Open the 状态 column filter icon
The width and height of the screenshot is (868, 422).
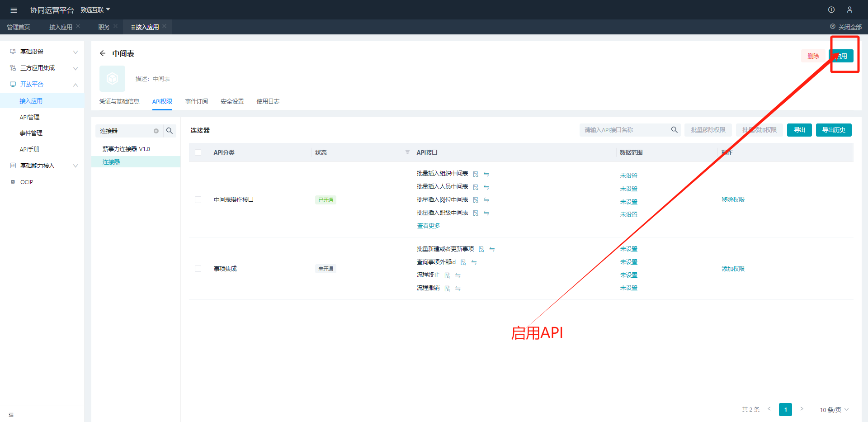[407, 152]
